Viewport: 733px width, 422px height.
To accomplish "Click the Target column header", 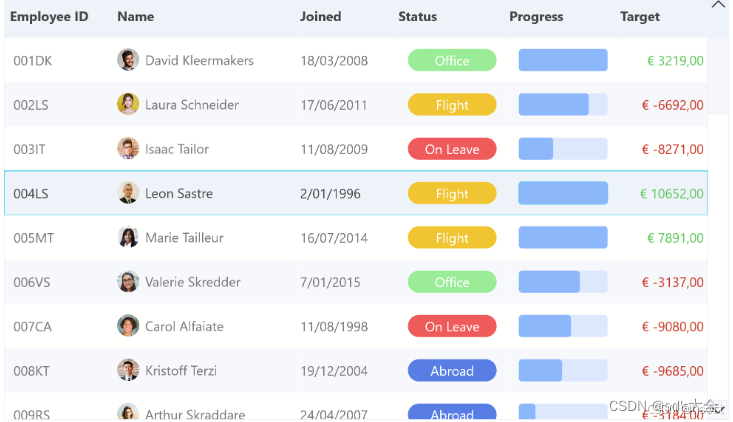I will (640, 17).
